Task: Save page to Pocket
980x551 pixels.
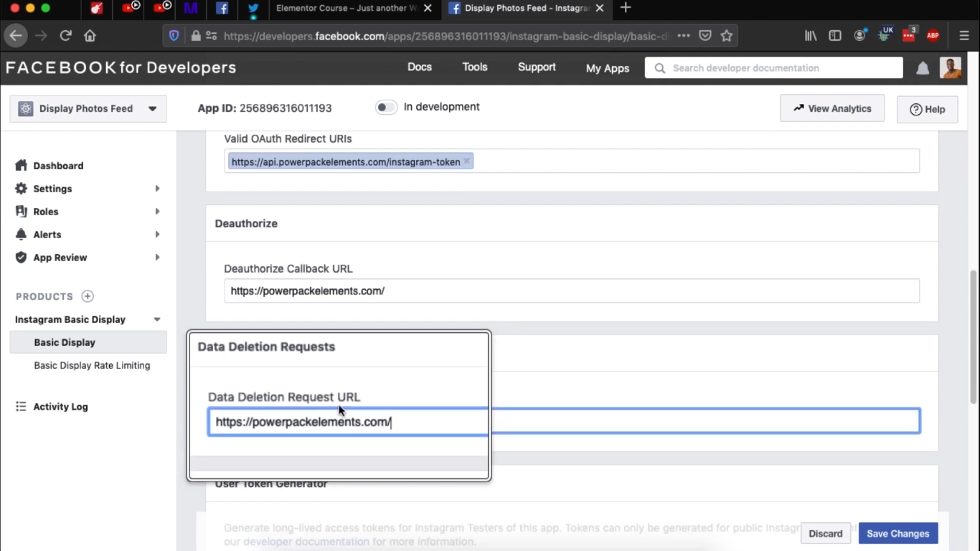Action: [705, 35]
